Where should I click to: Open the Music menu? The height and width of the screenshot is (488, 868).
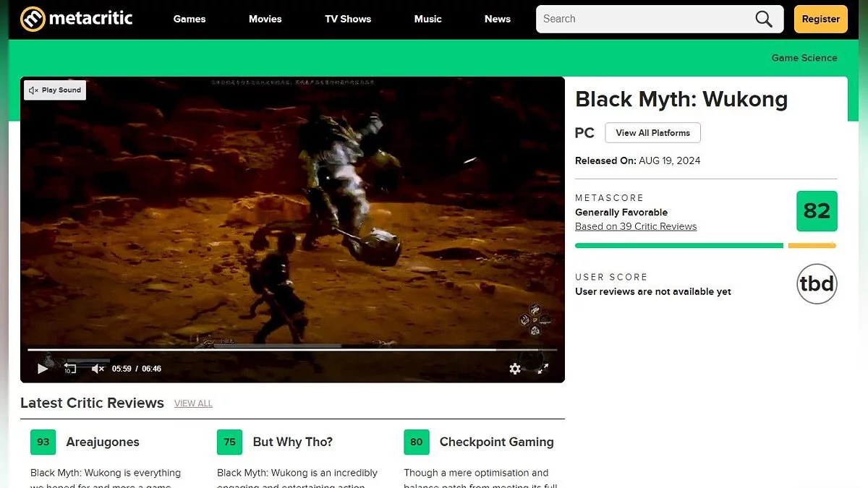coord(427,19)
